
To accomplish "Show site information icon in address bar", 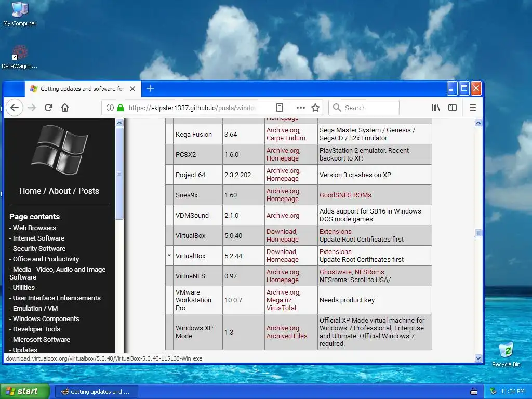I will pos(110,108).
